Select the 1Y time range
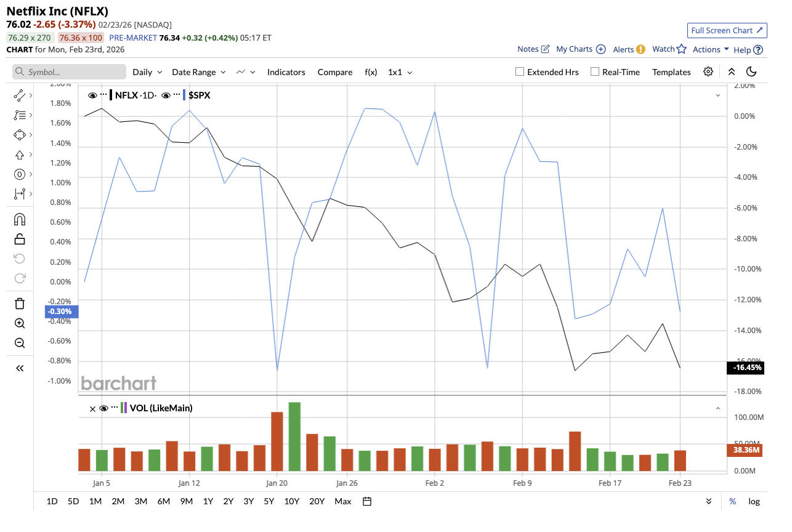792x532 pixels. 208,501
